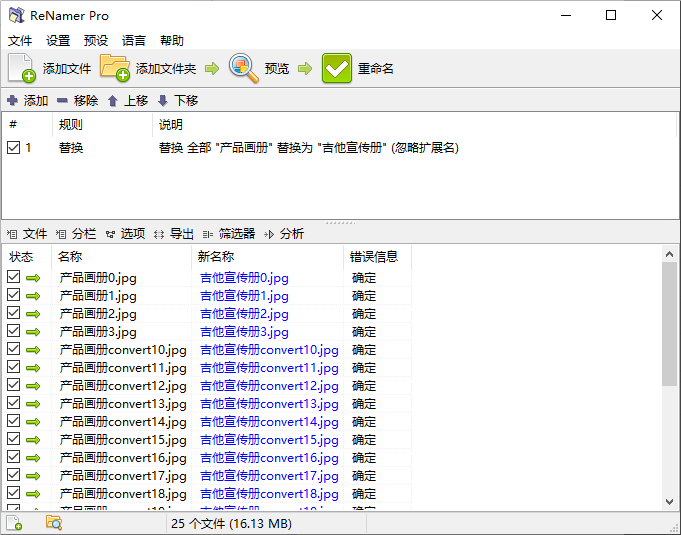Open the 选项 options dropdown
The width and height of the screenshot is (681, 535).
tap(126, 234)
